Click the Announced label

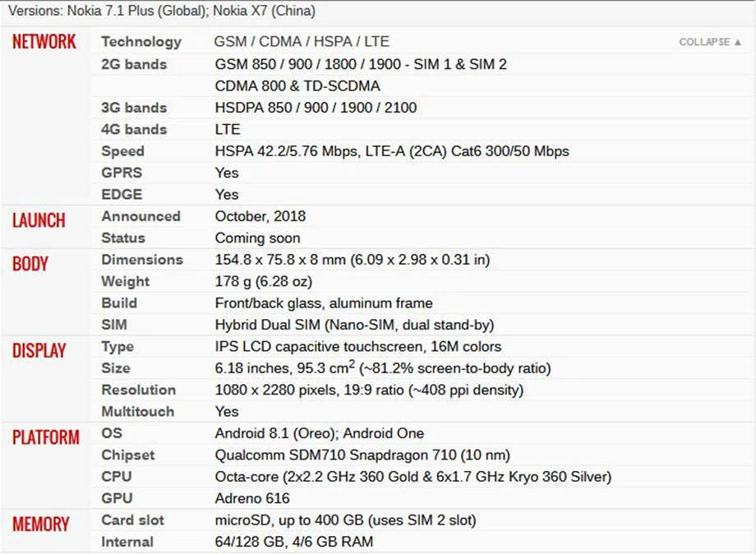[x=141, y=216]
